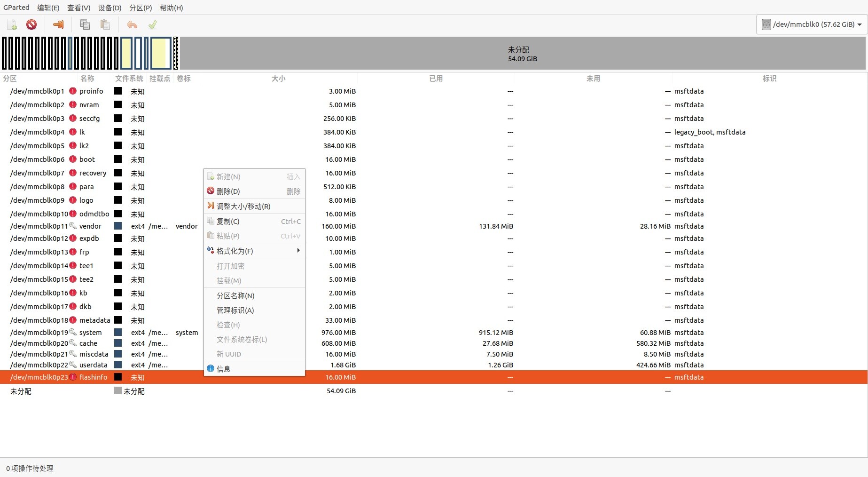Image resolution: width=868 pixels, height=477 pixels.
Task: Open the 帮助(H) menu
Action: coord(172,8)
